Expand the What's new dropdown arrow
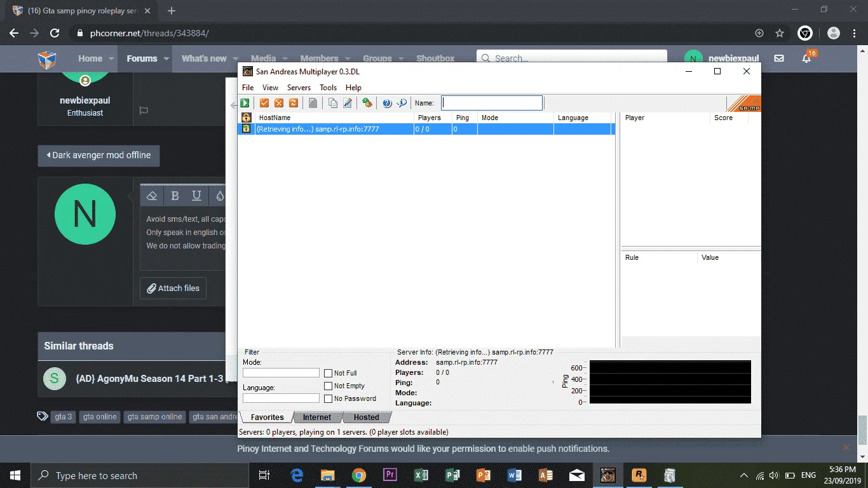Image resolution: width=868 pixels, height=488 pixels. pyautogui.click(x=236, y=58)
